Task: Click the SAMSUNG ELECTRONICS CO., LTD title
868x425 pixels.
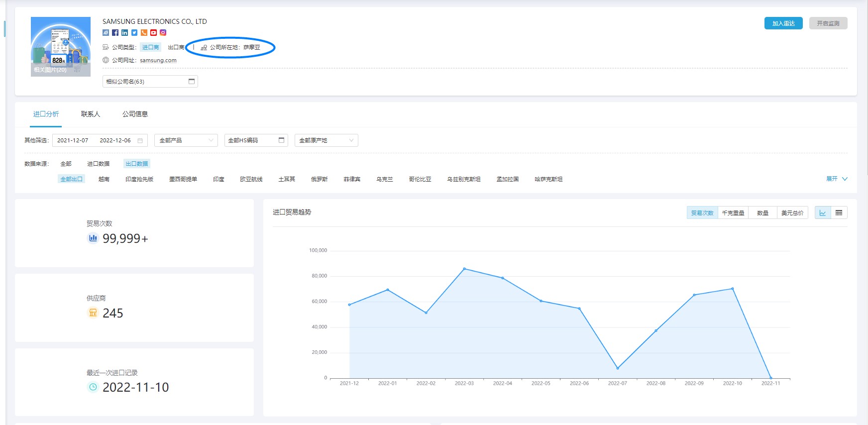Action: pos(155,21)
